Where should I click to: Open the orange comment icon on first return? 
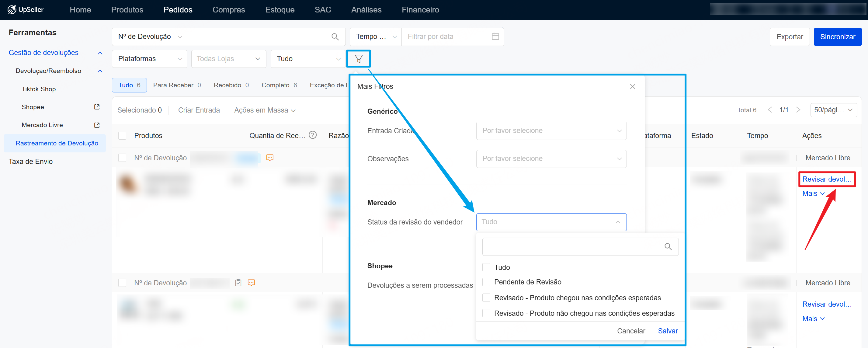tap(269, 158)
